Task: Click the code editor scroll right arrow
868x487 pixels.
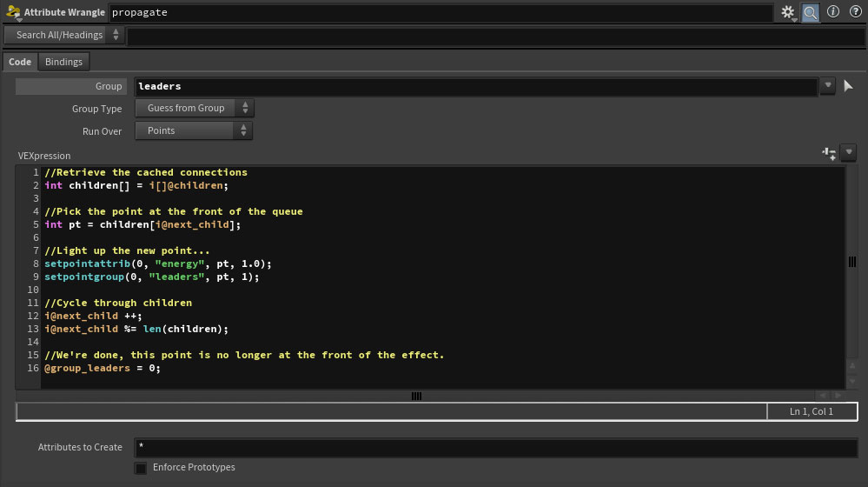Action: 838,396
